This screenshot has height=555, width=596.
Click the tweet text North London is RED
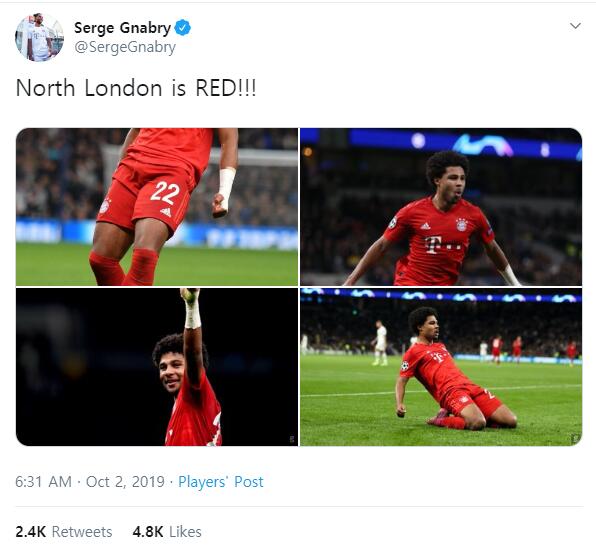[x=136, y=88]
